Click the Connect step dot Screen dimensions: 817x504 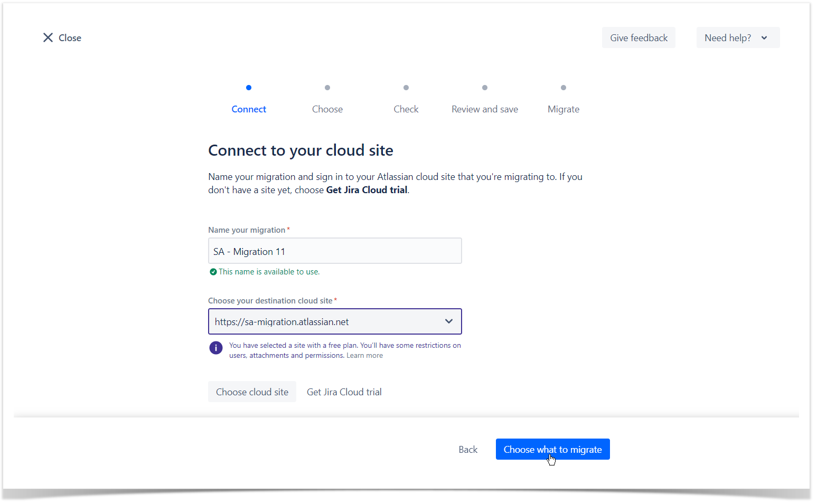pyautogui.click(x=249, y=88)
